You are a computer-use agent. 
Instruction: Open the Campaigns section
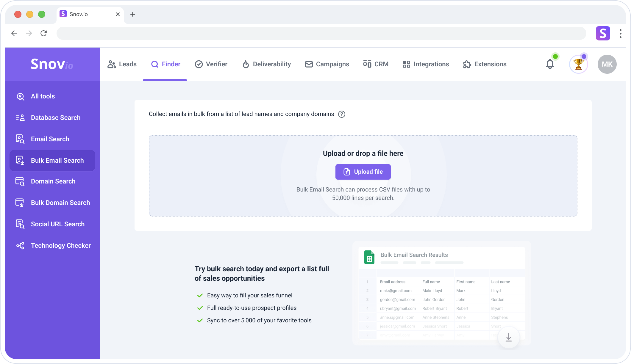327,64
